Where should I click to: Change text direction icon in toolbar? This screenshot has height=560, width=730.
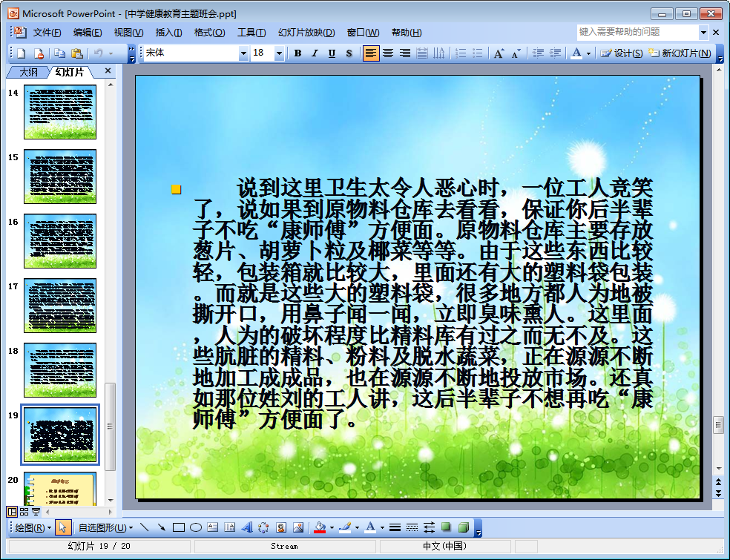coord(439,53)
